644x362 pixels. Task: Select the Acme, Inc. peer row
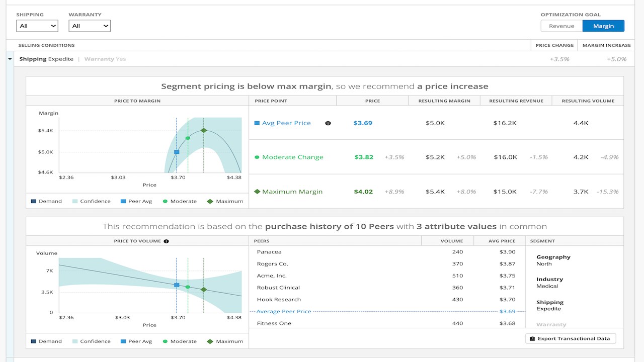coord(387,276)
